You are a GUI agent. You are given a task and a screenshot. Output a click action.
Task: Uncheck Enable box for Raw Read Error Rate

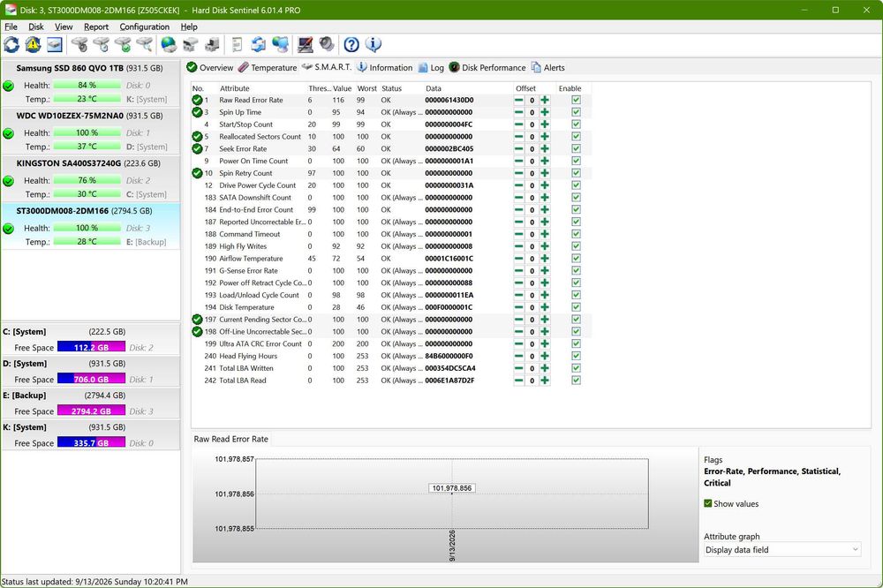[x=576, y=100]
